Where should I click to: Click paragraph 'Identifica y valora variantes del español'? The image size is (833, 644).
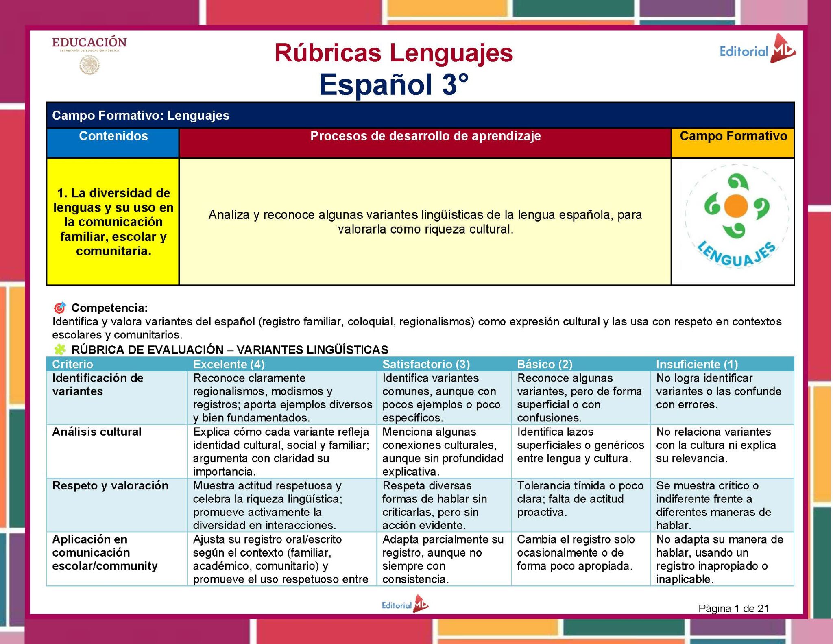coord(416,328)
